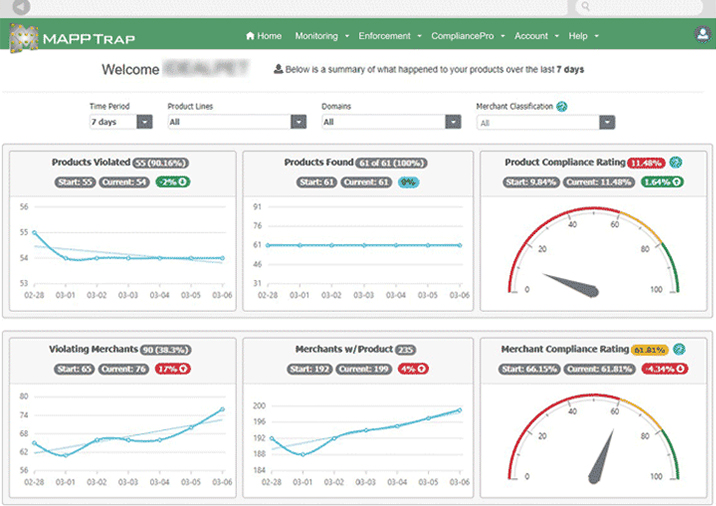
Task: Click the search magnifier icon
Action: 586,6
